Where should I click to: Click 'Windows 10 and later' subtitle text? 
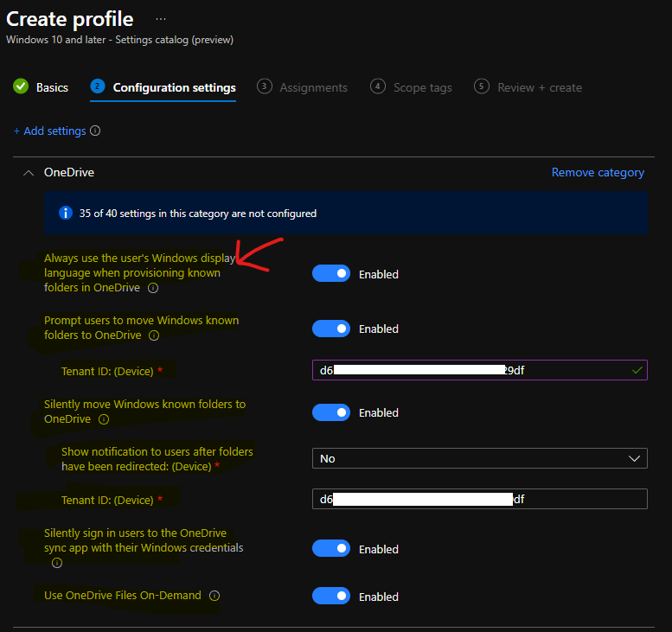click(x=119, y=40)
